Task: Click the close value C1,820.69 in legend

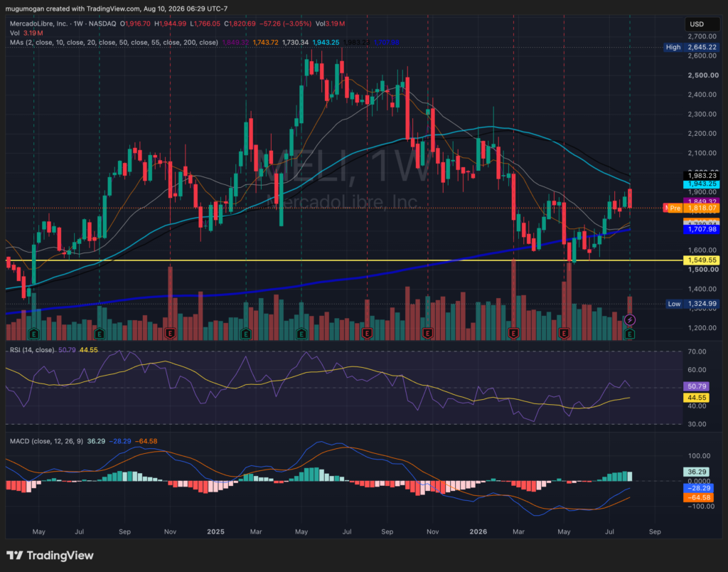Action: (x=240, y=23)
